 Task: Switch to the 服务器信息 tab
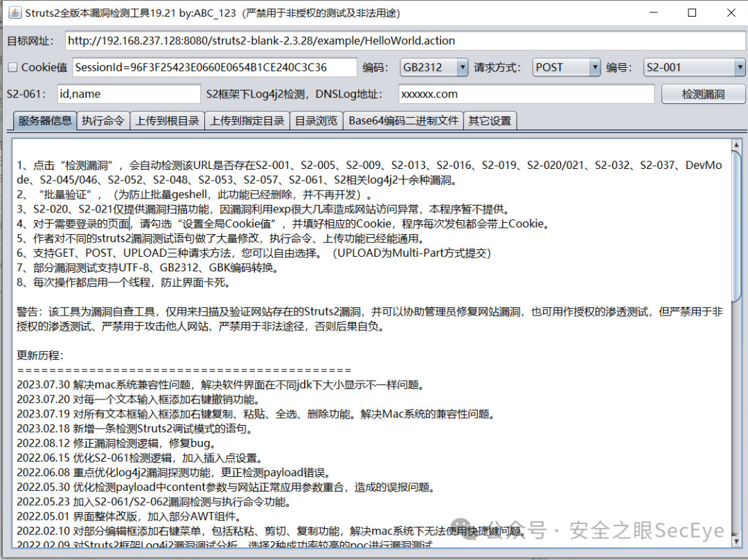[x=45, y=120]
